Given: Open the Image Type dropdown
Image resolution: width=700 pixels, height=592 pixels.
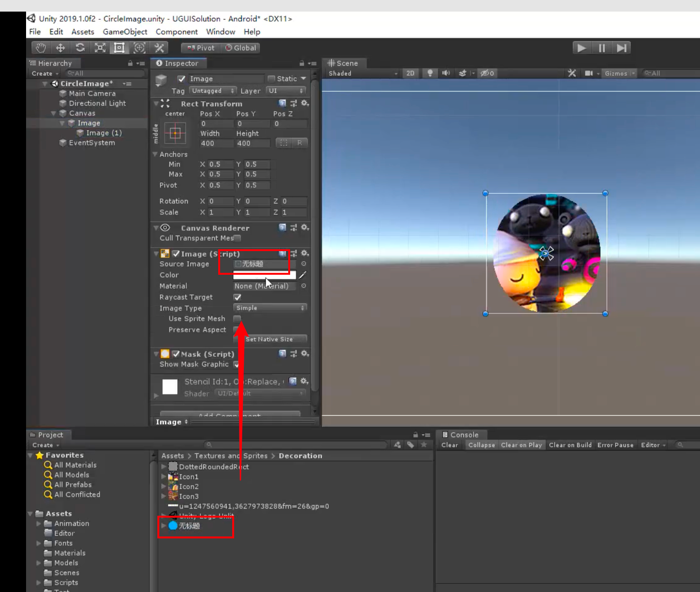Looking at the screenshot, I should 270,308.
